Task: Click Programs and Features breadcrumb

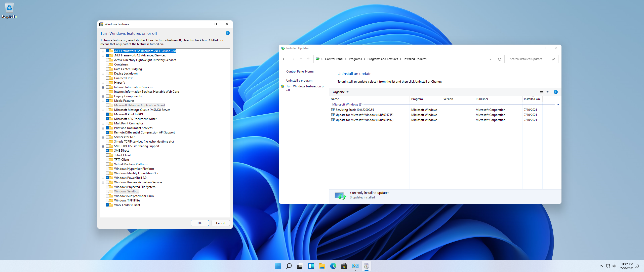Action: tap(382, 59)
